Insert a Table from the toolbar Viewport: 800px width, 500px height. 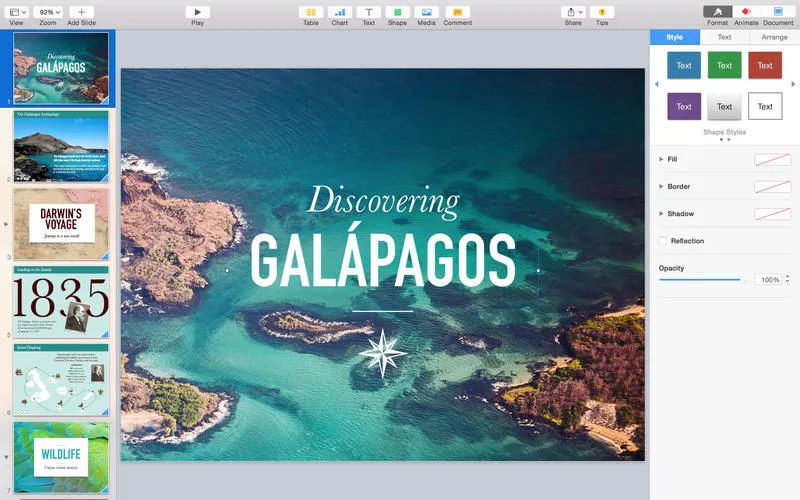[310, 11]
